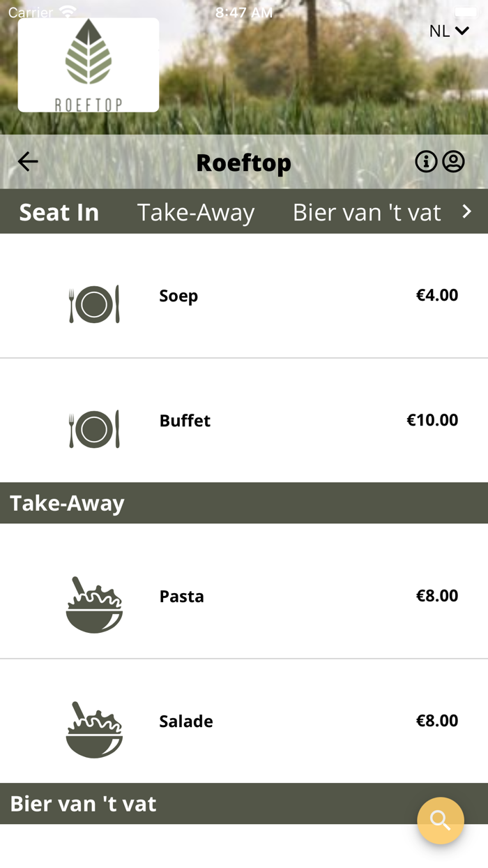
Task: Select the Soep menu item
Action: click(178, 296)
